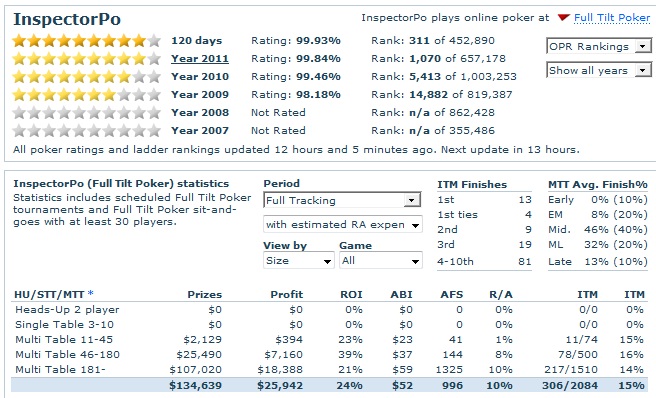656x398 pixels.
Task: Click the Year 2009 star rating
Action: click(x=87, y=95)
